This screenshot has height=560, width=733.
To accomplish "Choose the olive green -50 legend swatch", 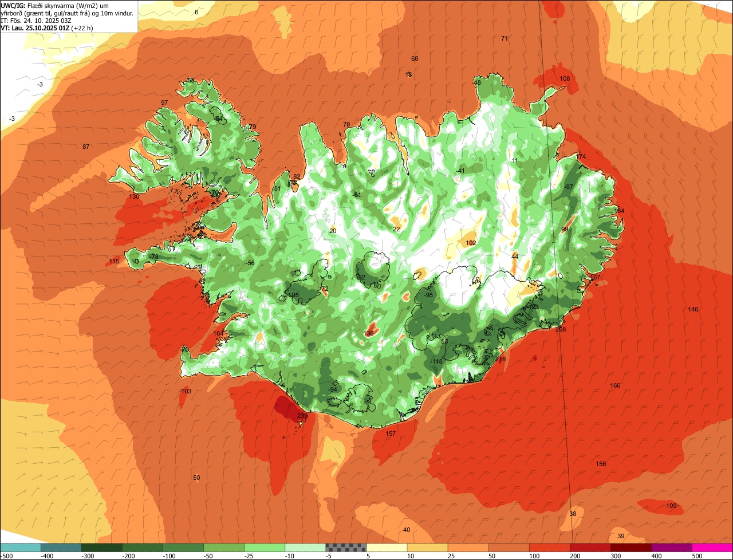I will tap(223, 547).
